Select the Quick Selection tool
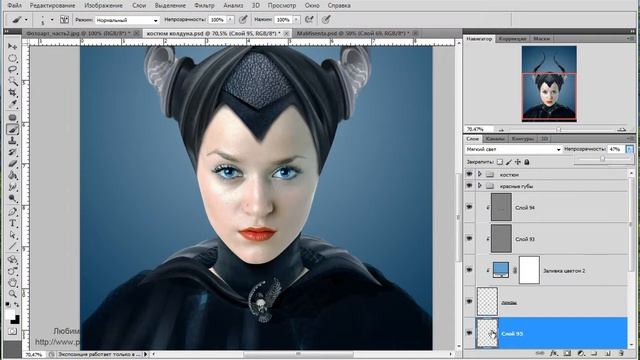Viewport: 640px width, 360px height. click(x=13, y=81)
